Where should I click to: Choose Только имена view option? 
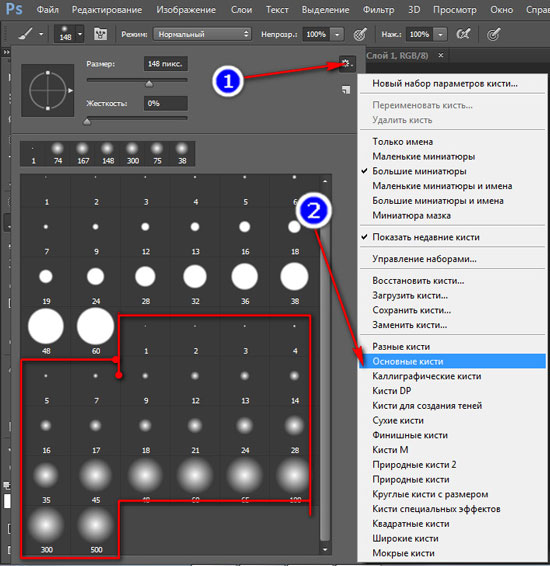click(452, 142)
